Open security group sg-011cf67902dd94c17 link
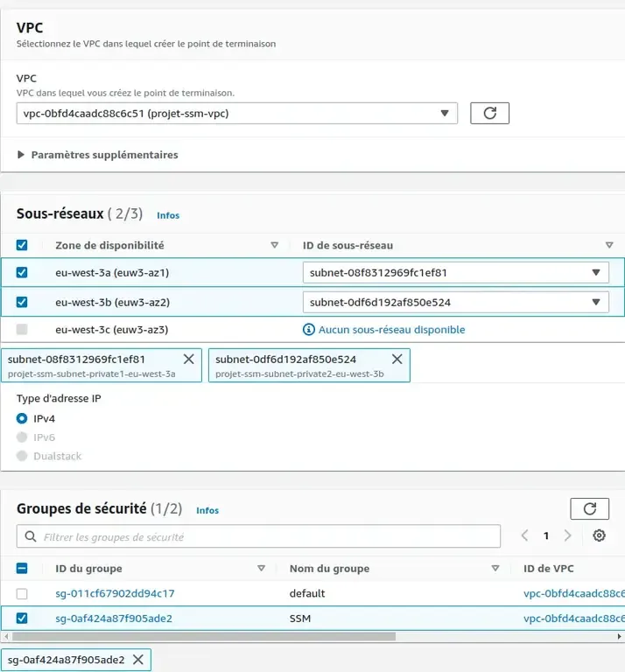 [x=115, y=593]
